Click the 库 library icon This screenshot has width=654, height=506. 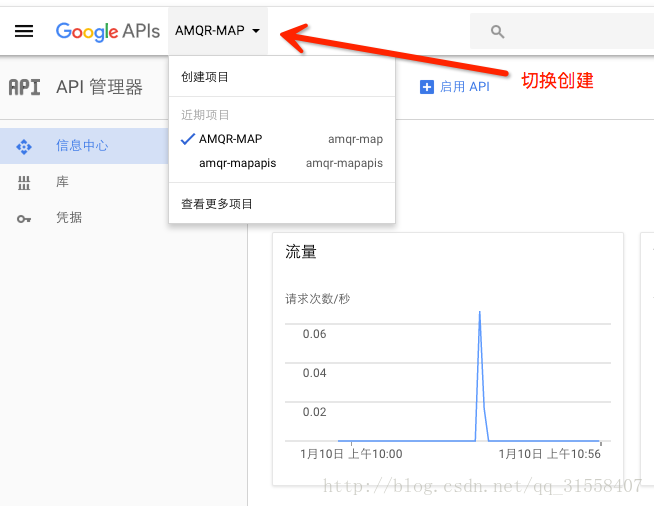point(24,183)
